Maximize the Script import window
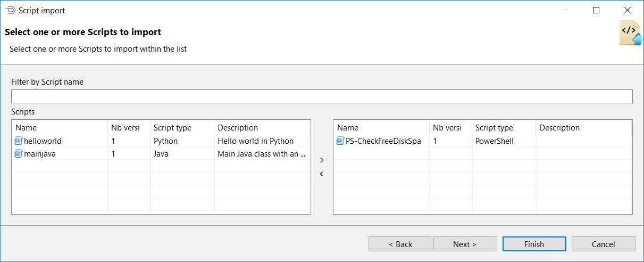644x262 pixels. point(596,10)
